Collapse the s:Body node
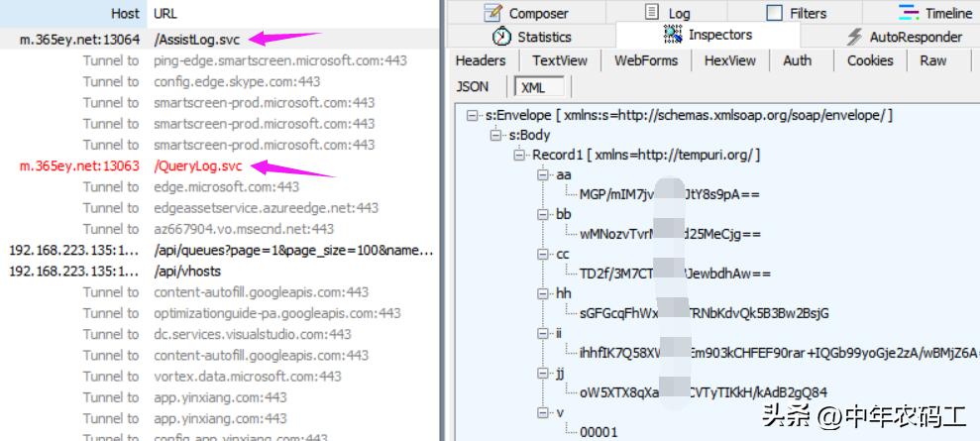The image size is (980, 441). pos(496,135)
